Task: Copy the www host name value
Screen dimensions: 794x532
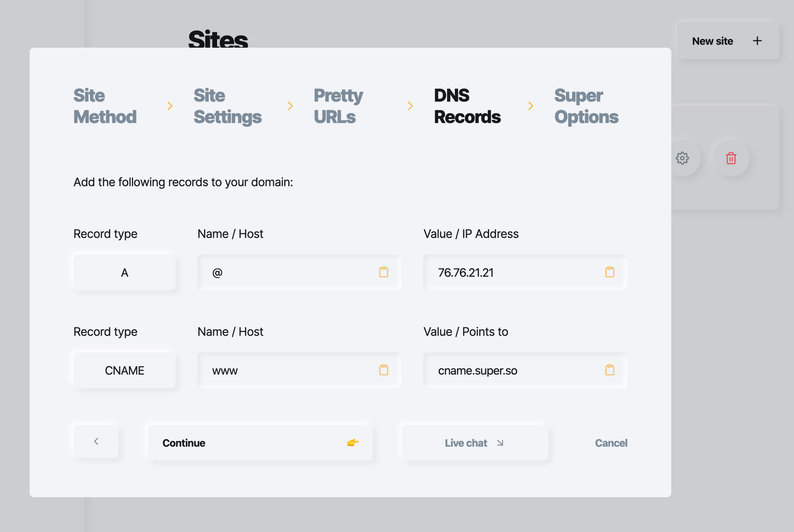Action: coord(383,370)
